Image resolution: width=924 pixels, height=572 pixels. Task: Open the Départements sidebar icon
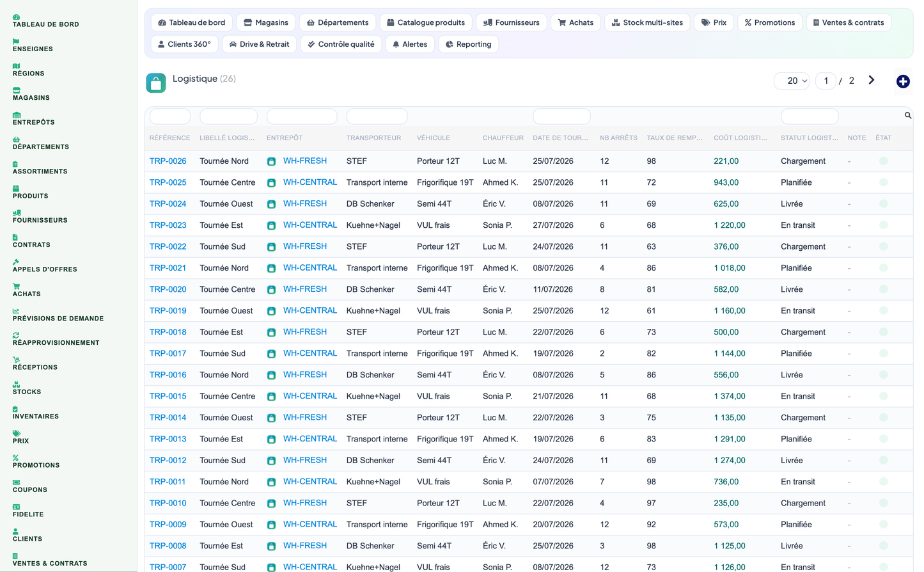click(x=16, y=139)
